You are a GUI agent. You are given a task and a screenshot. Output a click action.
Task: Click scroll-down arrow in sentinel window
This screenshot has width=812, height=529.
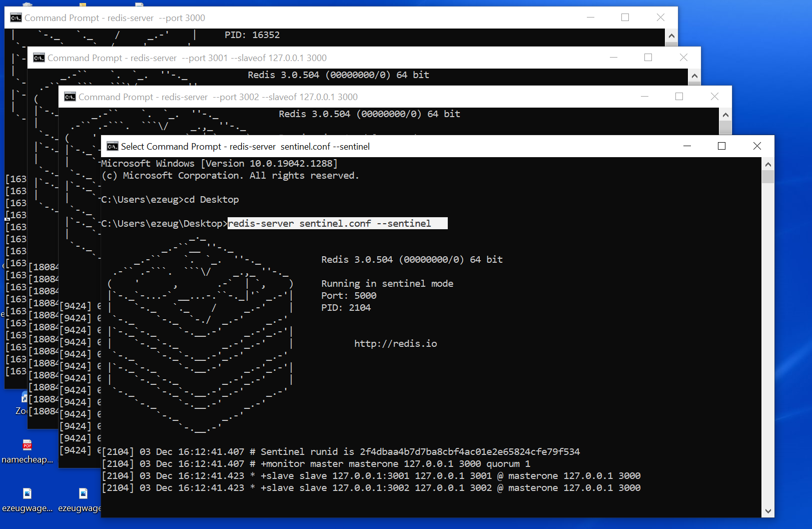(768, 511)
